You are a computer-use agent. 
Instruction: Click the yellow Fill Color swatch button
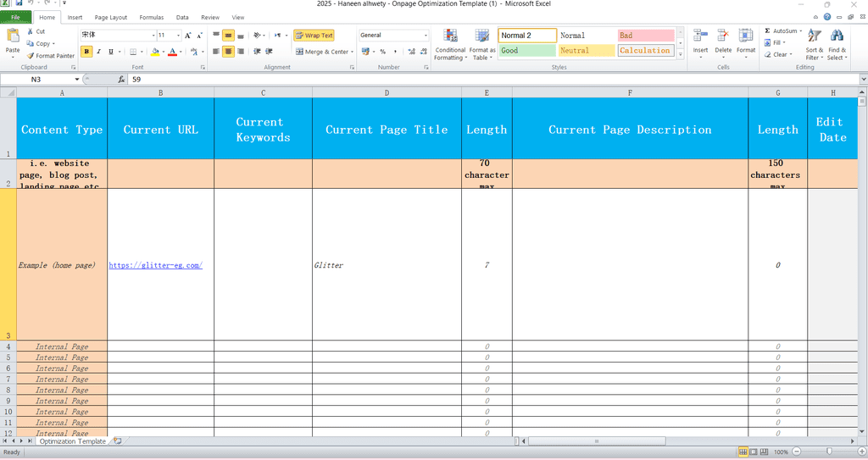[155, 52]
